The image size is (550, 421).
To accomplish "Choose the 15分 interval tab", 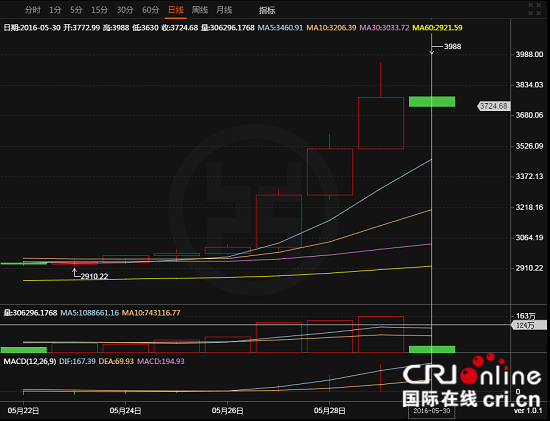I will click(100, 10).
